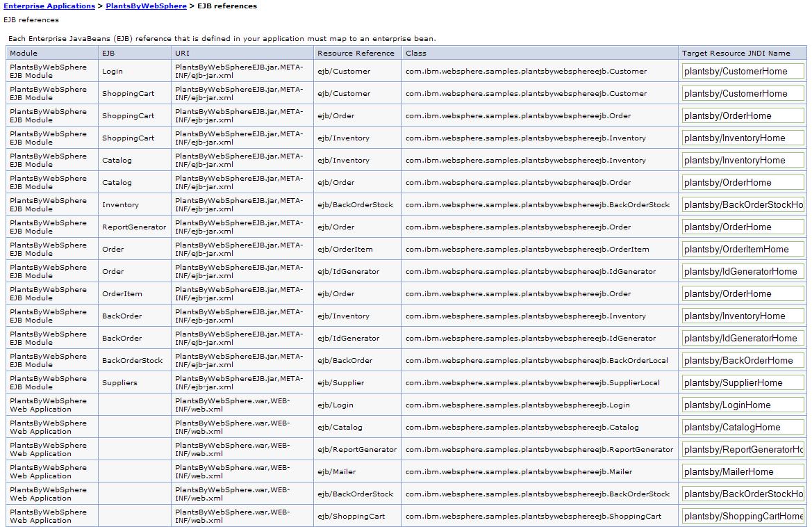The width and height of the screenshot is (812, 527).
Task: Edit the plantsby/OrderItemHome JNDI name field
Action: 743,250
